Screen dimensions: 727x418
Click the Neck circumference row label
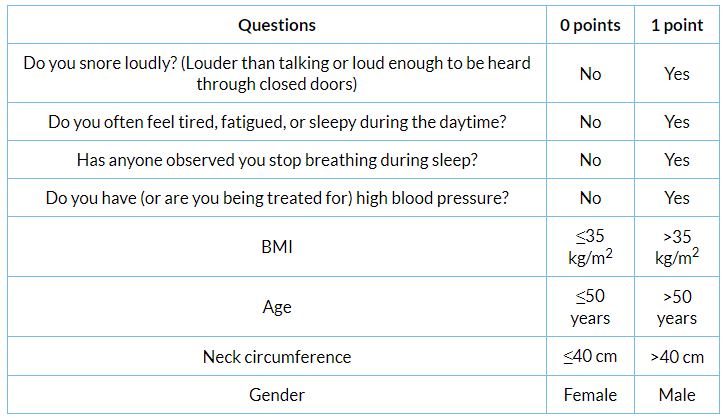[277, 357]
